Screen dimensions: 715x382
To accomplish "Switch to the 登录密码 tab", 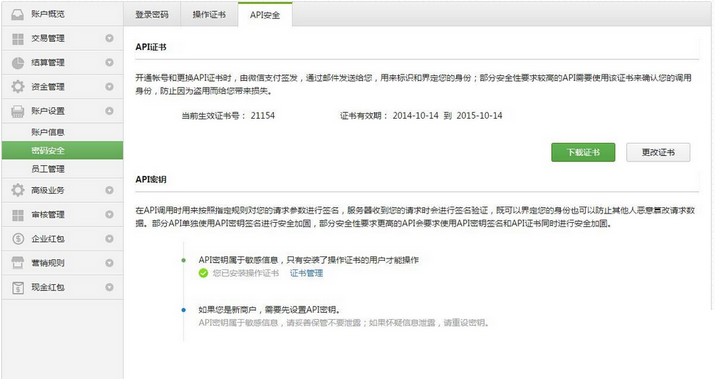I will coord(152,15).
